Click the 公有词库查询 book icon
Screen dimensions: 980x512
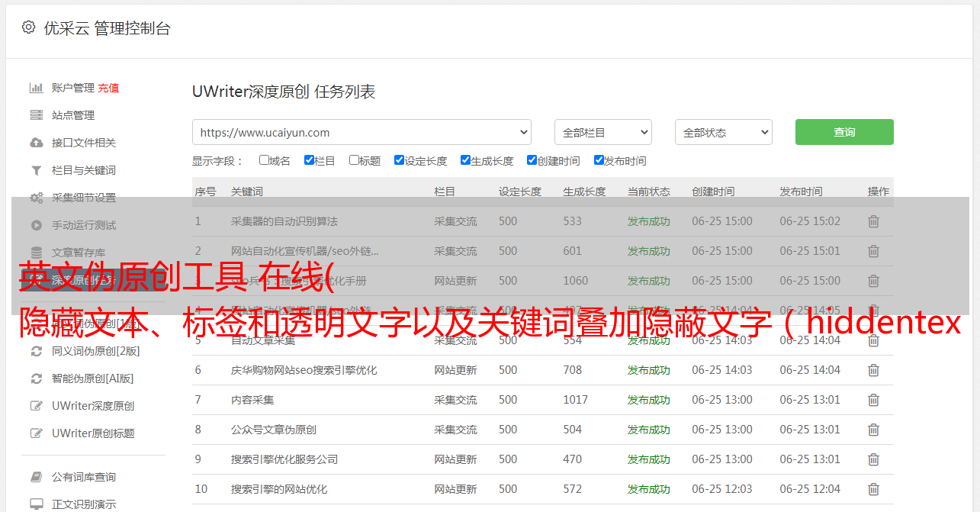click(x=36, y=477)
